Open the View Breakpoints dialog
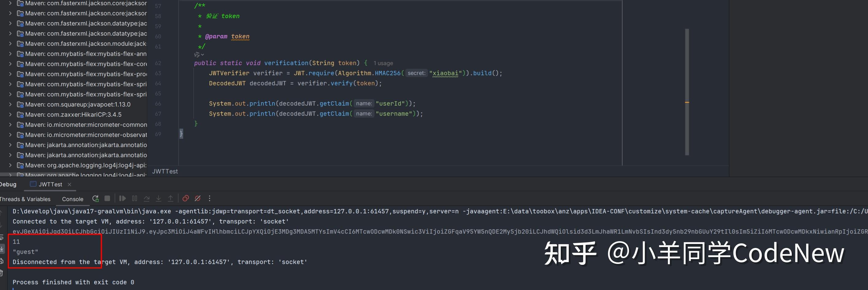868x290 pixels. [x=185, y=199]
